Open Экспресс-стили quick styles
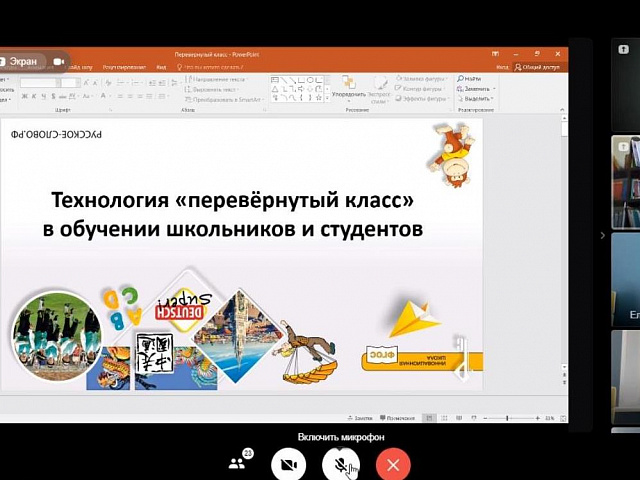640x480 pixels. pyautogui.click(x=380, y=90)
